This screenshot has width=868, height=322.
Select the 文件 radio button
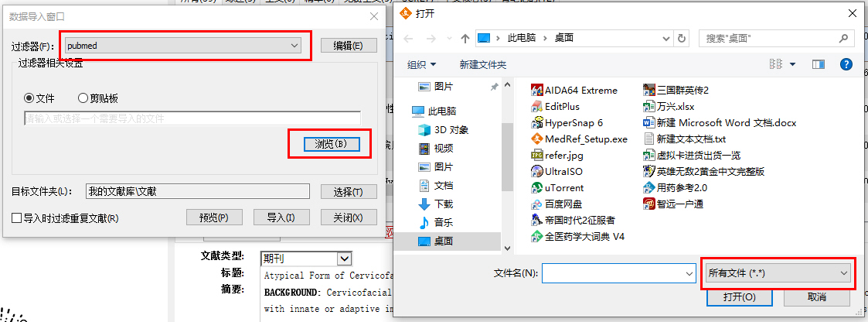click(x=29, y=98)
